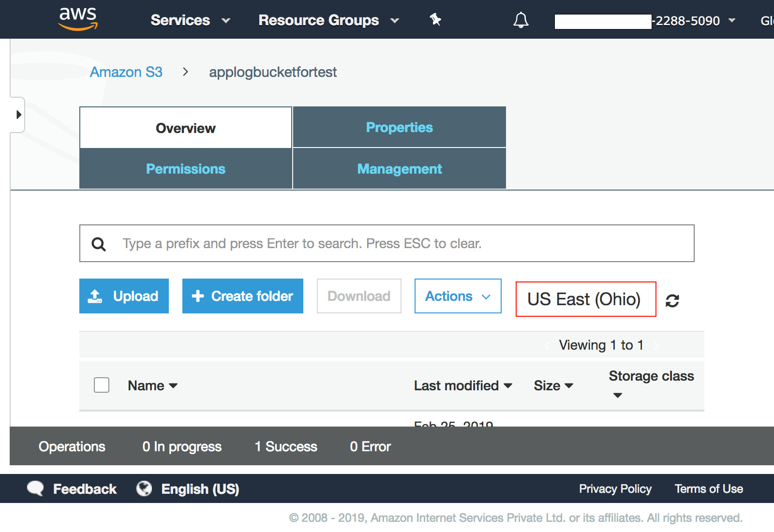Go to the Management tab
Screen dimensions: 774x532
tap(399, 169)
